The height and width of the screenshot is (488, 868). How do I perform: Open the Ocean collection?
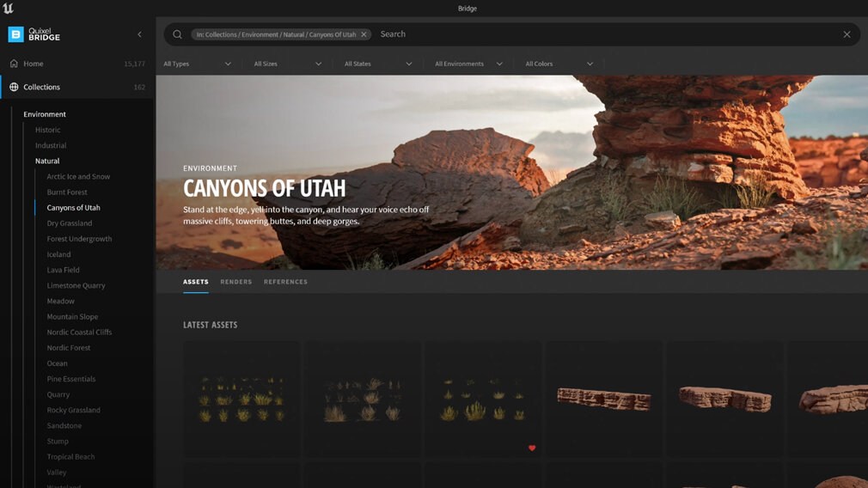57,363
